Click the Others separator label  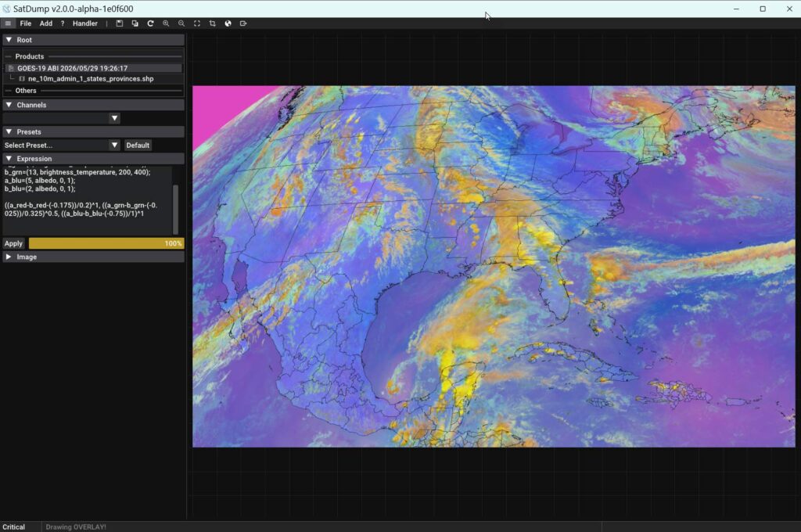point(26,91)
